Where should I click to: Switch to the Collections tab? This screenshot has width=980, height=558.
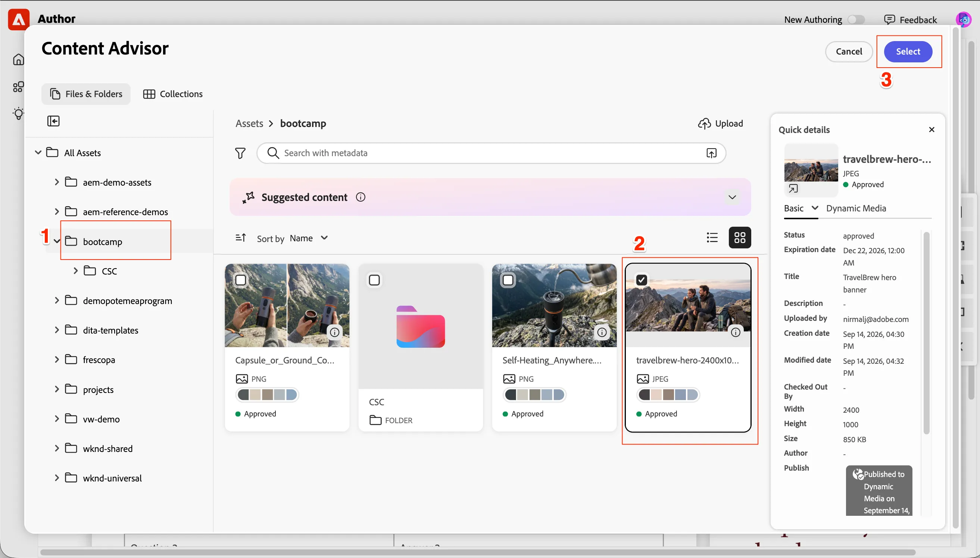coord(173,94)
